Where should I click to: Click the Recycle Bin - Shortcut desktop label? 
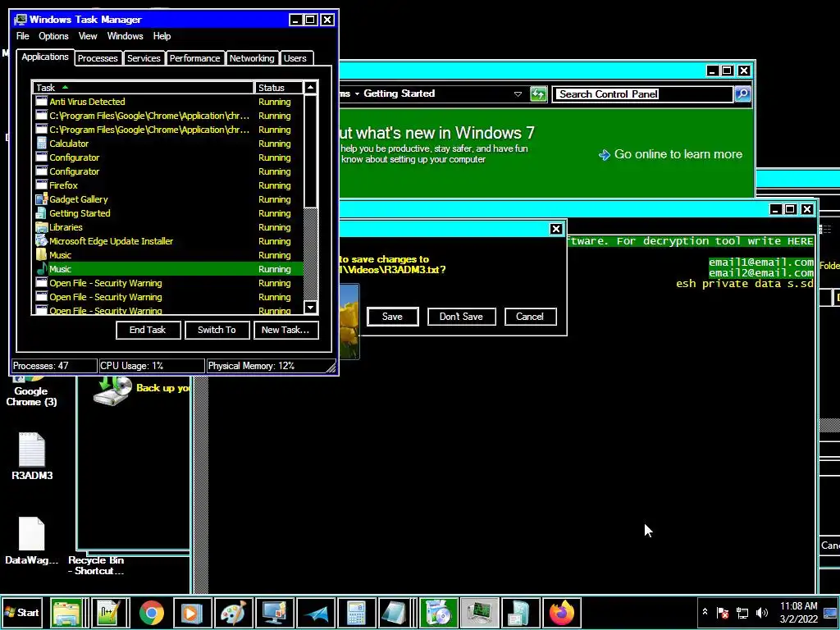coord(96,565)
